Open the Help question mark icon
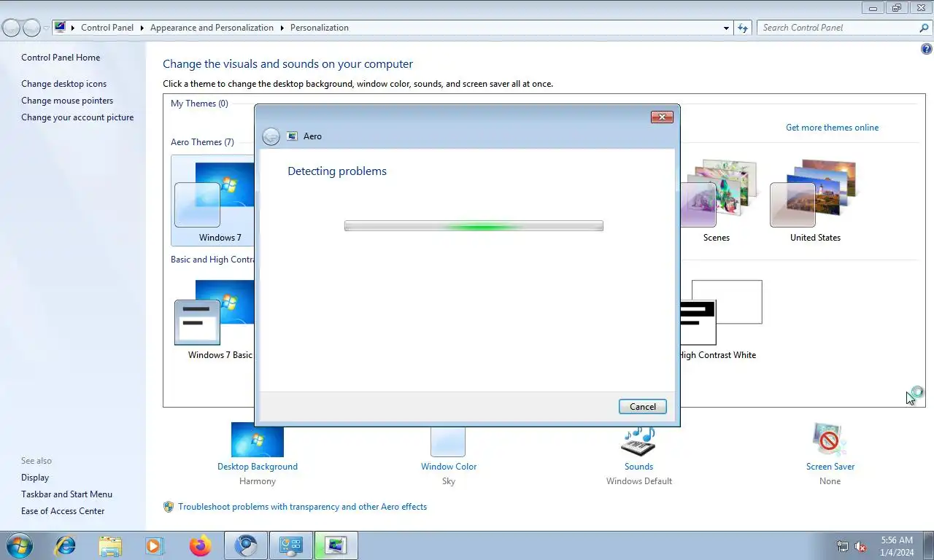Viewport: 934px width, 560px height. click(927, 50)
